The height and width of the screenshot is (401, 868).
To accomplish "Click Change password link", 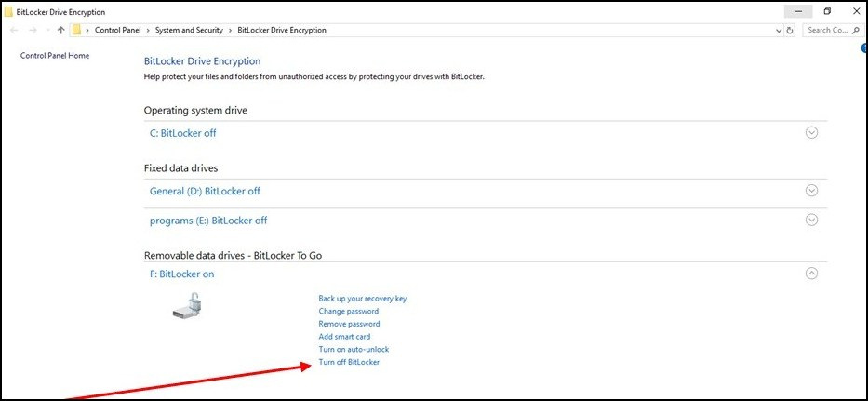I will [349, 312].
